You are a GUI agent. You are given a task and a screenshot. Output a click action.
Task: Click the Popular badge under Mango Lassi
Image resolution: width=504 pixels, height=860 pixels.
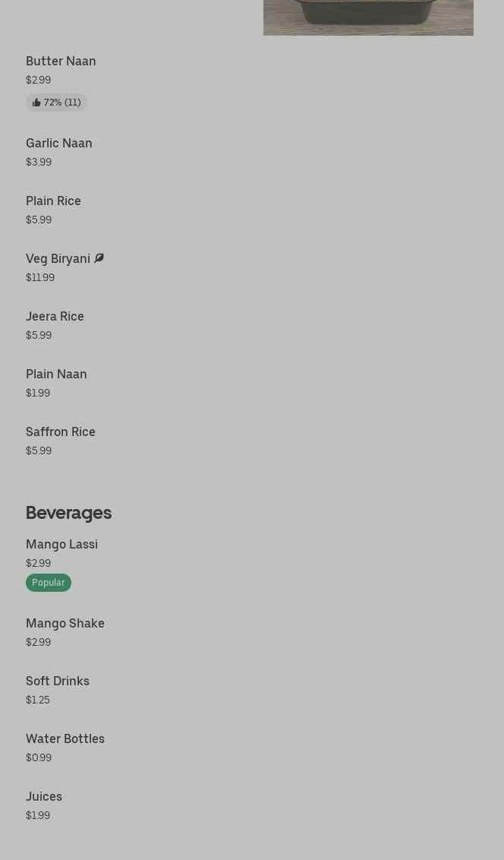click(48, 583)
